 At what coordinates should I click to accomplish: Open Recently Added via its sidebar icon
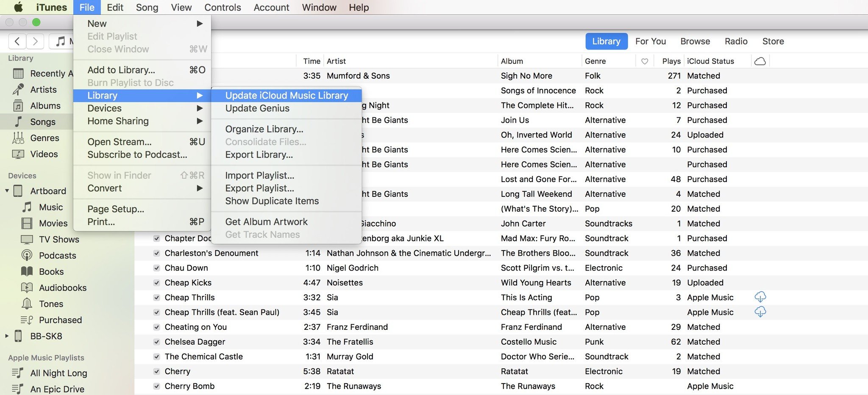18,74
